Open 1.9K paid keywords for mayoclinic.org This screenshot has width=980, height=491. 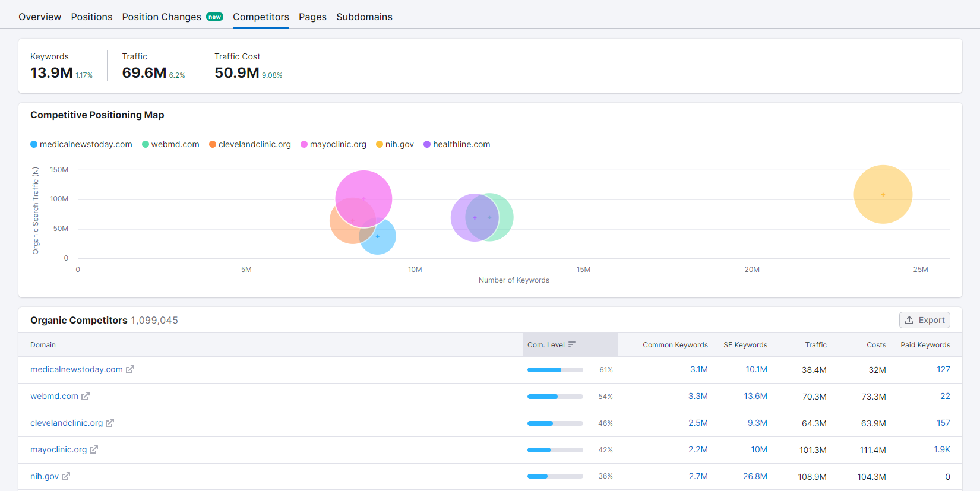[942, 449]
